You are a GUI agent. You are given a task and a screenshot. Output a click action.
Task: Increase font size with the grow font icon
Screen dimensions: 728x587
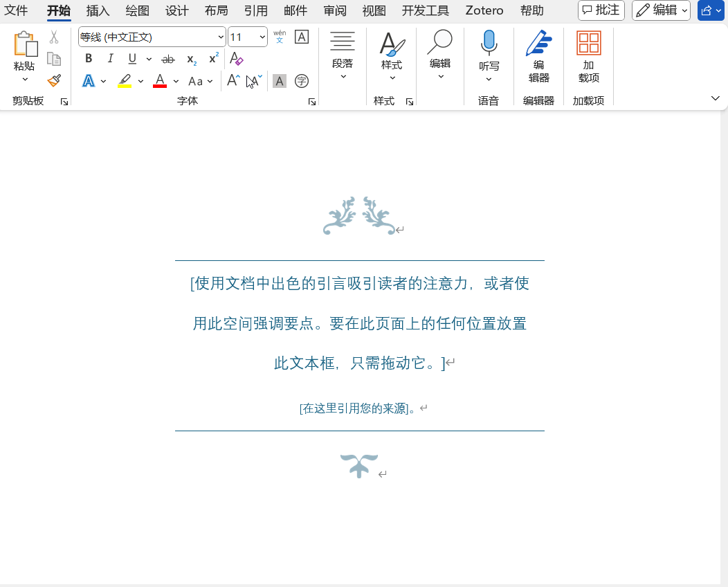[233, 81]
